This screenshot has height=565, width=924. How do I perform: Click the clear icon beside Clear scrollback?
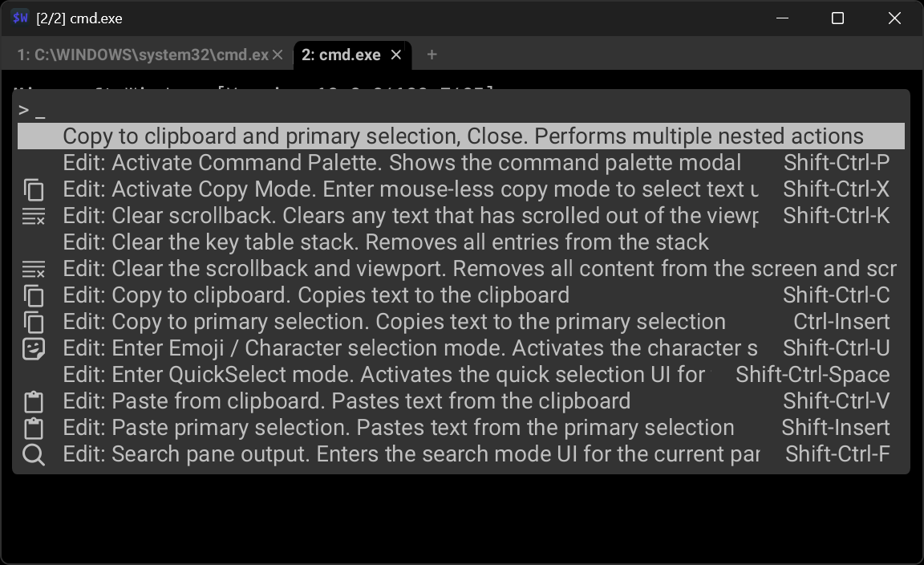pos(33,217)
